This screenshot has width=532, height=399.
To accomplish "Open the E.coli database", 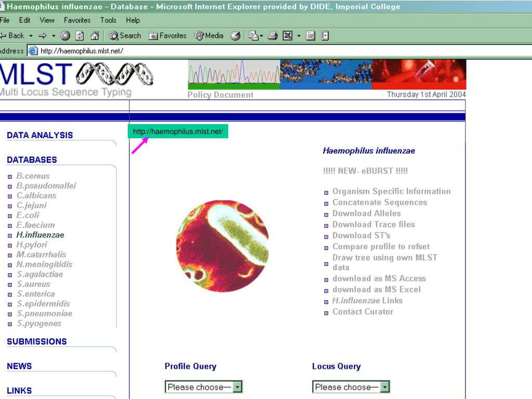I will pyautogui.click(x=28, y=216).
